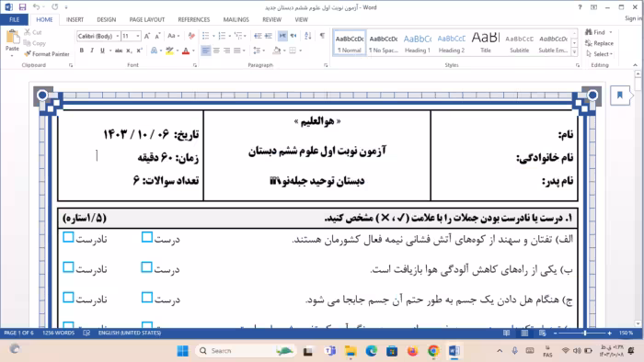The height and width of the screenshot is (362, 644).
Task: Open Google Chrome from the taskbar
Action: pyautogui.click(x=433, y=351)
